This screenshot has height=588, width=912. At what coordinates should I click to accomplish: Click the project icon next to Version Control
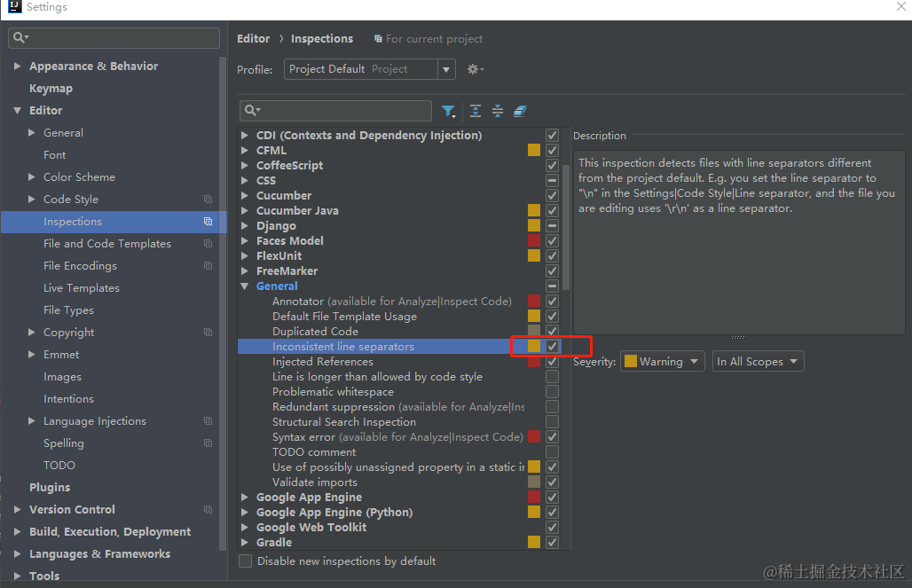click(208, 509)
